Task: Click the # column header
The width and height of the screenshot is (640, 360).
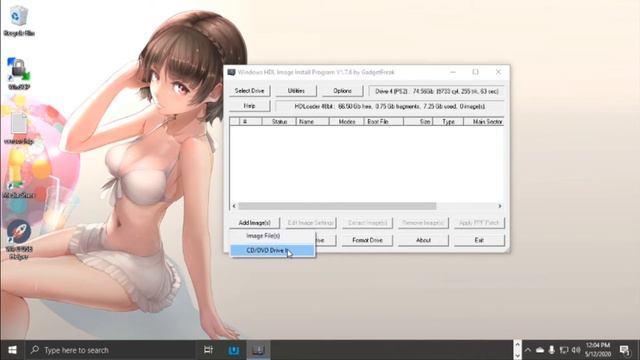Action: point(250,122)
